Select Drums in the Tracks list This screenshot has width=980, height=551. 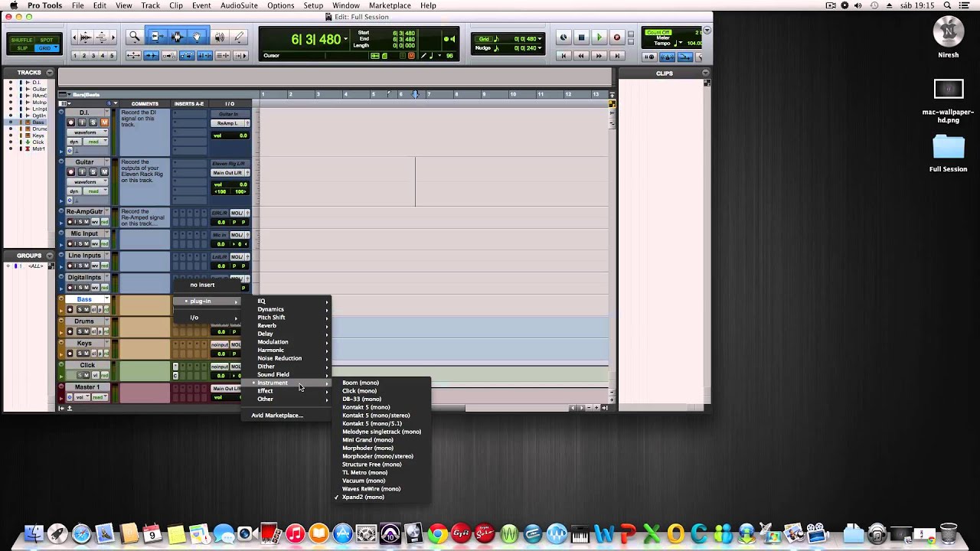point(38,129)
